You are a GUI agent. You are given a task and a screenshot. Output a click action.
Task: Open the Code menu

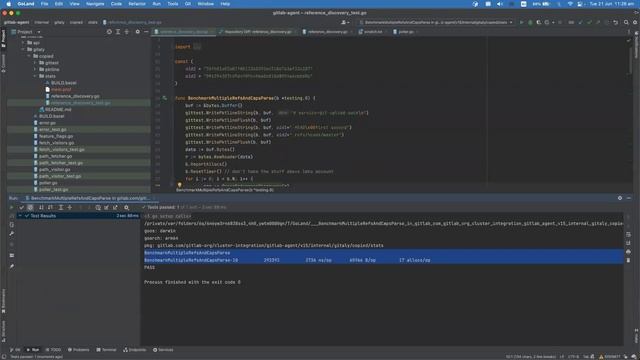click(x=116, y=4)
